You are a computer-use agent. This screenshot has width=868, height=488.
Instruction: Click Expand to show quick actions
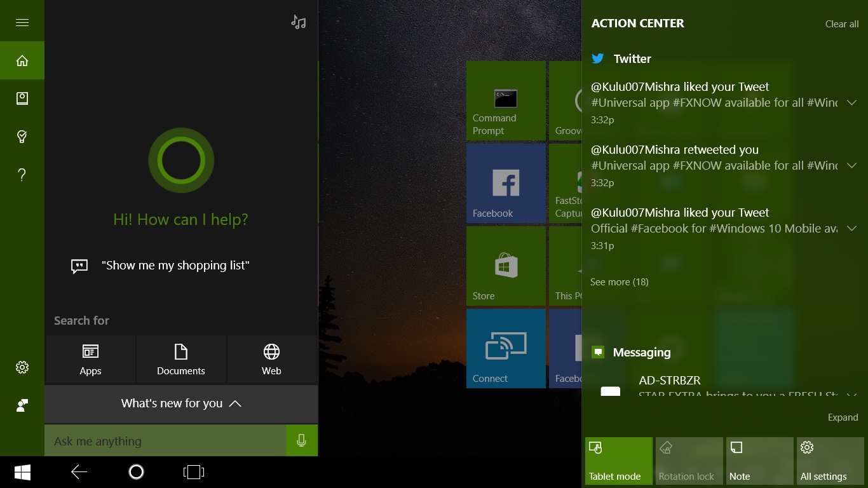(843, 417)
